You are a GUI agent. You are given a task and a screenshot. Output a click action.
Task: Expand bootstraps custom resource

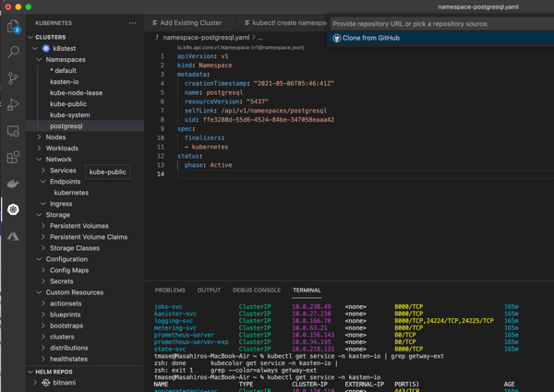43,326
